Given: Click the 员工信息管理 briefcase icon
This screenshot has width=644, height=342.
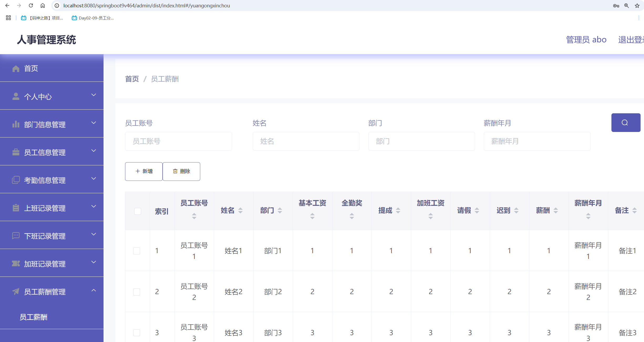Looking at the screenshot, I should [16, 152].
